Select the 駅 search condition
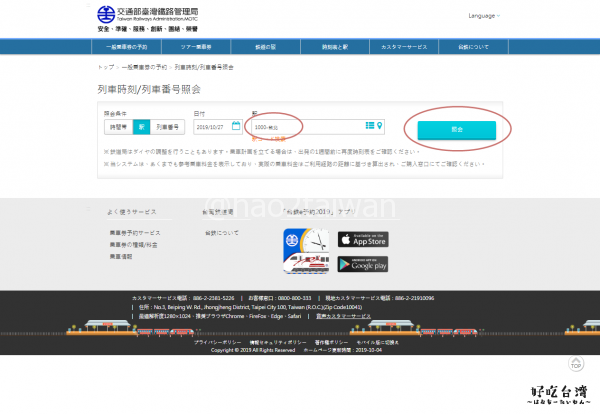 pyautogui.click(x=141, y=127)
